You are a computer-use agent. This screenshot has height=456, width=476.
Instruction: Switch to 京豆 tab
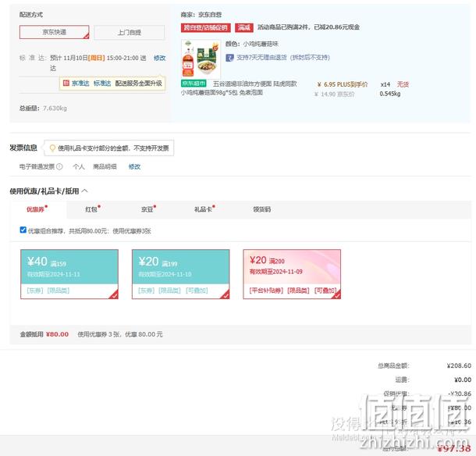[148, 209]
